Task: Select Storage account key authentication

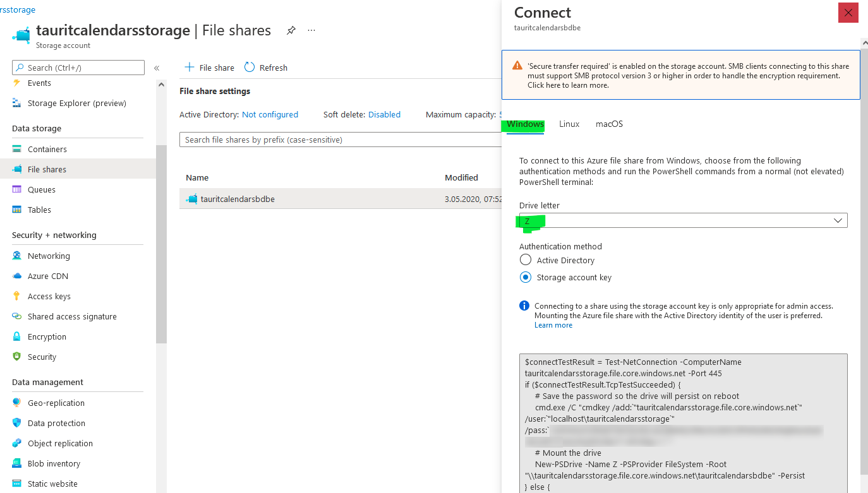Action: [526, 277]
